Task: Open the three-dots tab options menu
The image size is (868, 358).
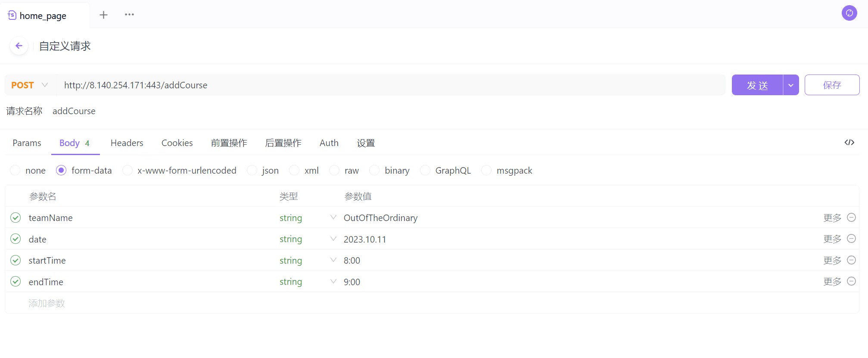Action: [129, 15]
